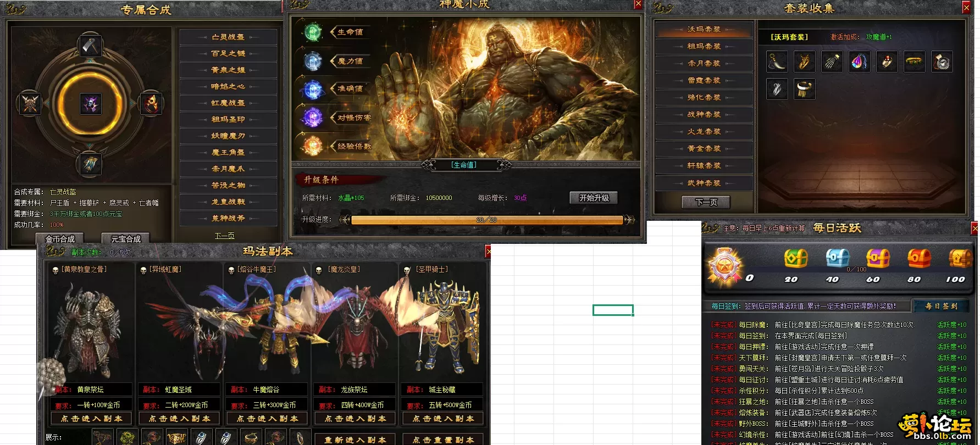This screenshot has height=445, width=980.
Task: Switch to the 赤月套装 tab
Action: [704, 64]
